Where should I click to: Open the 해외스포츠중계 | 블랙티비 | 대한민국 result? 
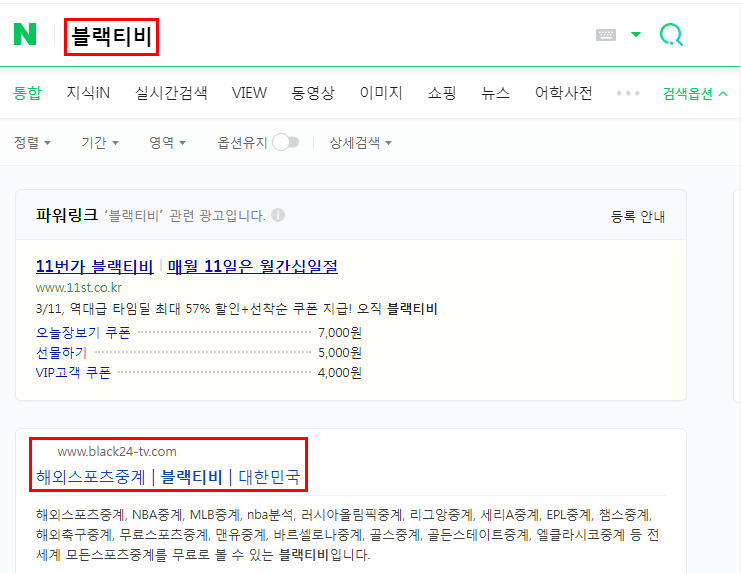coord(168,477)
